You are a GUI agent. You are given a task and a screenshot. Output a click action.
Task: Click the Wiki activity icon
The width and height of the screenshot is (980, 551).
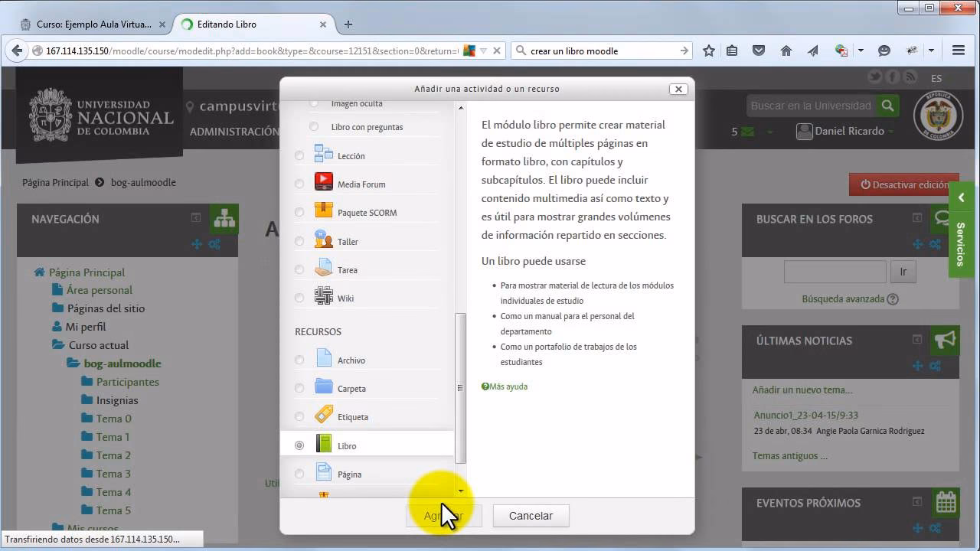click(x=322, y=295)
